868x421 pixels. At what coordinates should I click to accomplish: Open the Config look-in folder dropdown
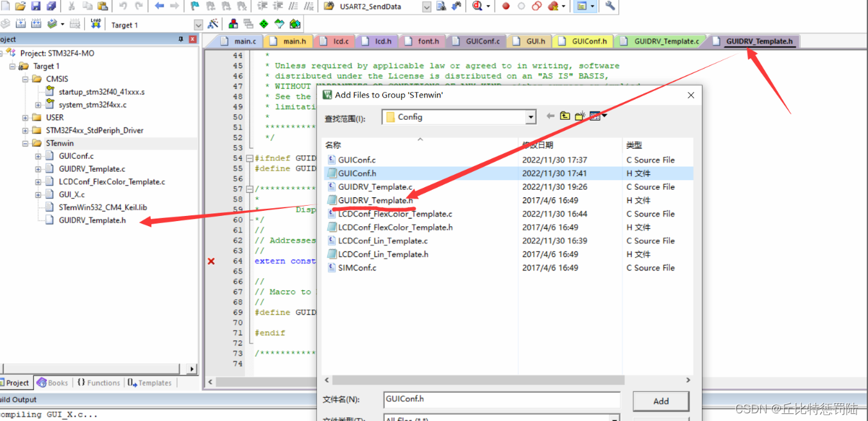(x=530, y=117)
